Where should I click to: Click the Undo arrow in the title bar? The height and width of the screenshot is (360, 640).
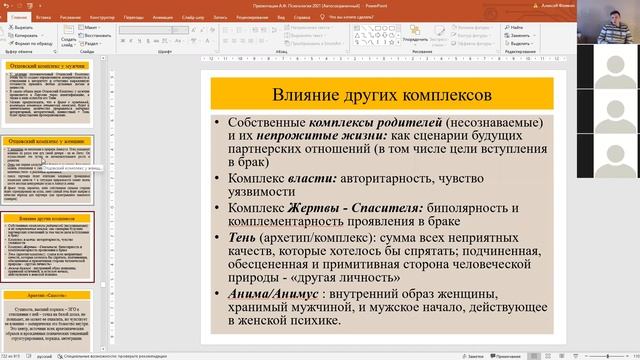tap(6, 6)
